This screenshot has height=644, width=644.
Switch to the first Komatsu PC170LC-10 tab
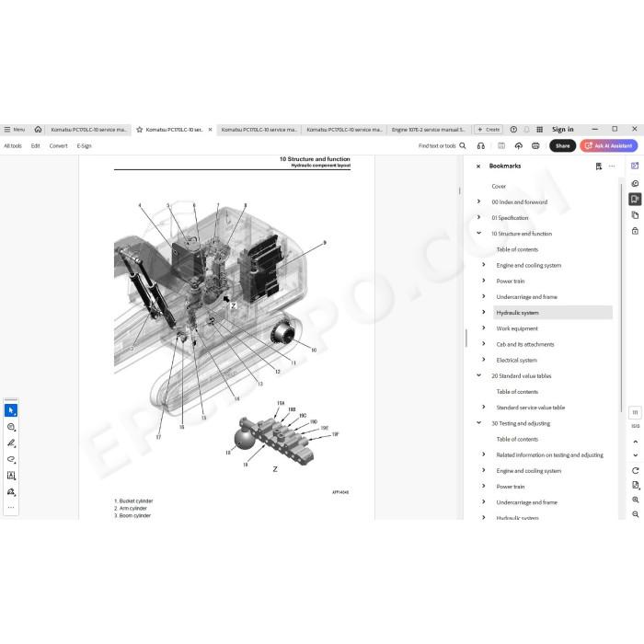click(88, 130)
